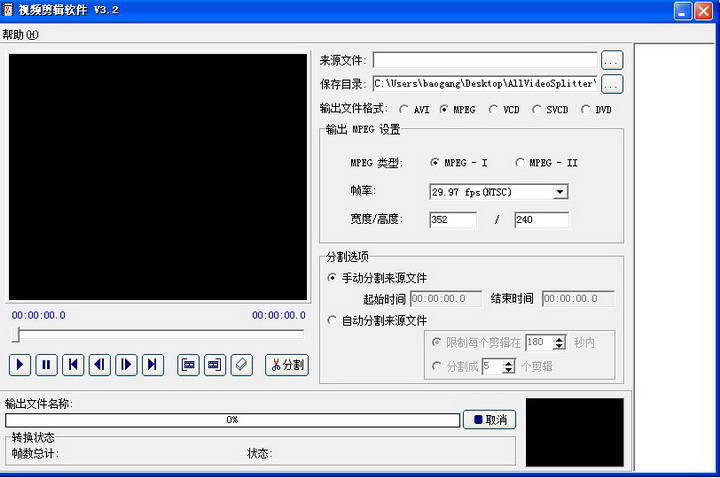Viewport: 720px width, 478px height.
Task: Click the Play button
Action: tap(20, 365)
